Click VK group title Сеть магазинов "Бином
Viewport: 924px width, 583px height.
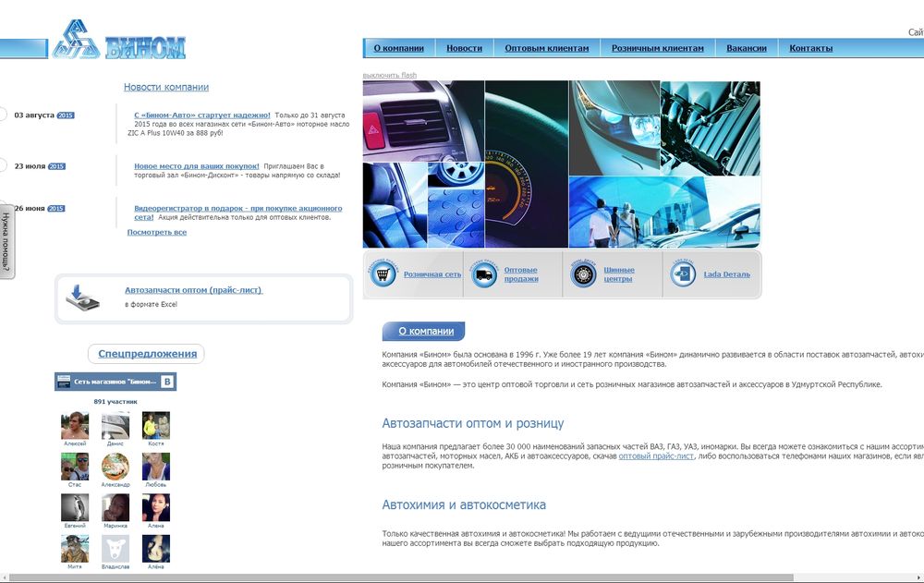coord(115,382)
